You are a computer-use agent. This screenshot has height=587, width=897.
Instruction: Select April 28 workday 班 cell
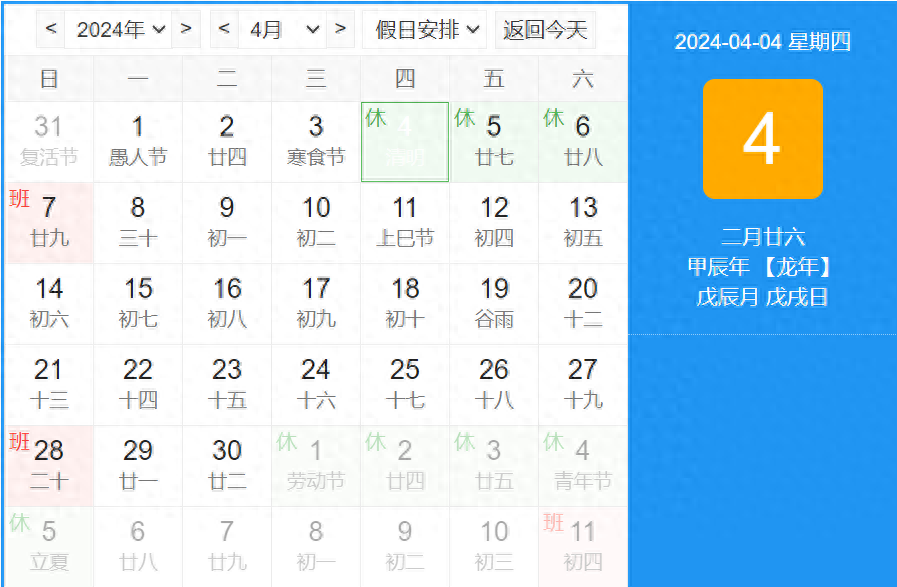click(x=49, y=465)
